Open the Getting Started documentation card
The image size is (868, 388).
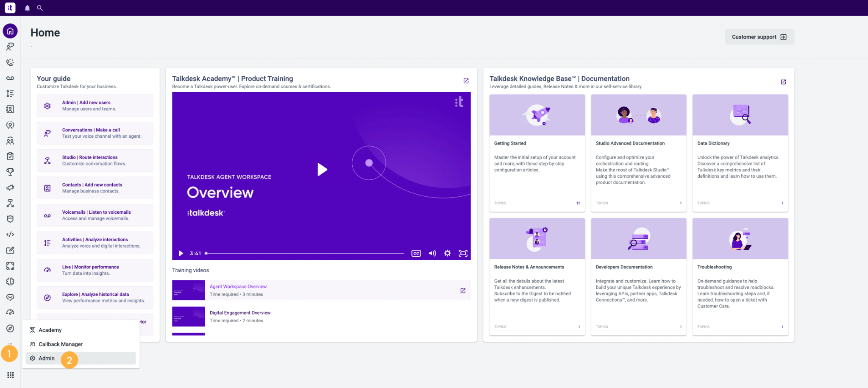click(x=537, y=153)
